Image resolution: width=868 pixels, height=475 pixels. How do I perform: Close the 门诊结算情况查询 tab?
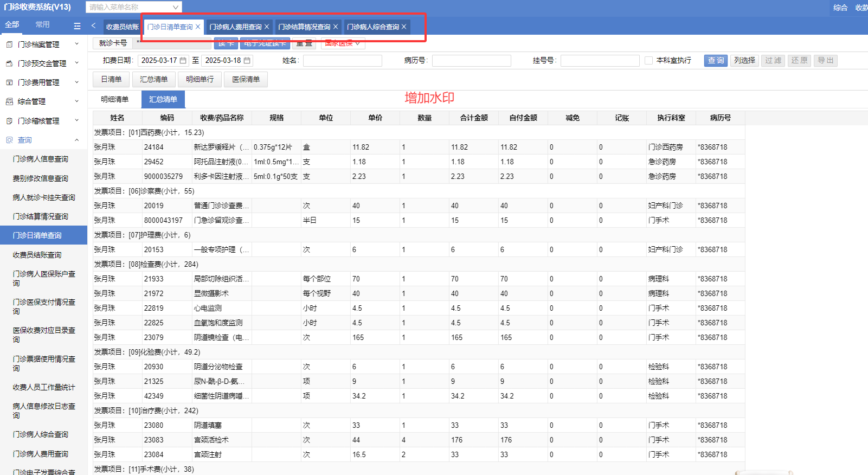coord(336,27)
